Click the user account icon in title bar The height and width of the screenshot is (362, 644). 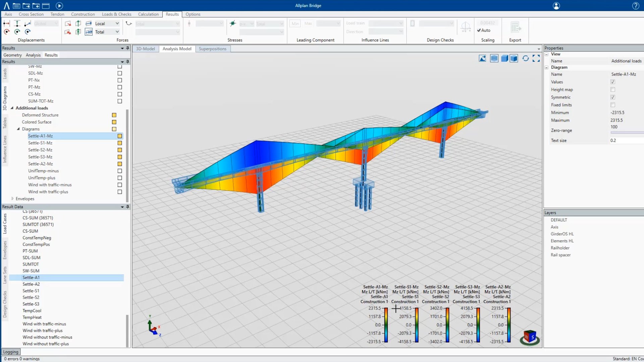(x=556, y=6)
